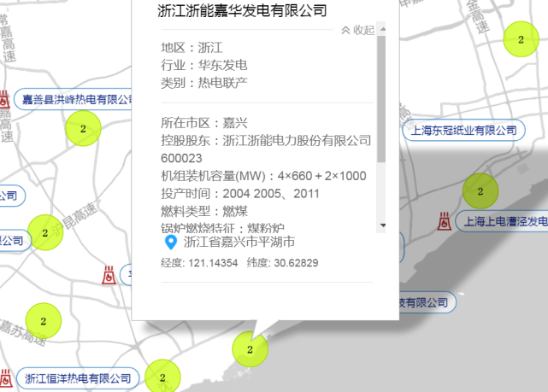Click 类别：热电联产 line
Screen dimensions: 548x392
point(204,83)
